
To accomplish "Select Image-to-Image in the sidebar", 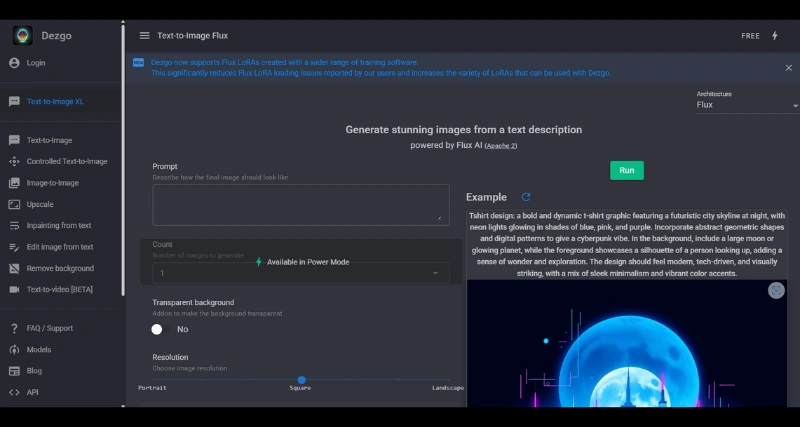I will tap(53, 183).
